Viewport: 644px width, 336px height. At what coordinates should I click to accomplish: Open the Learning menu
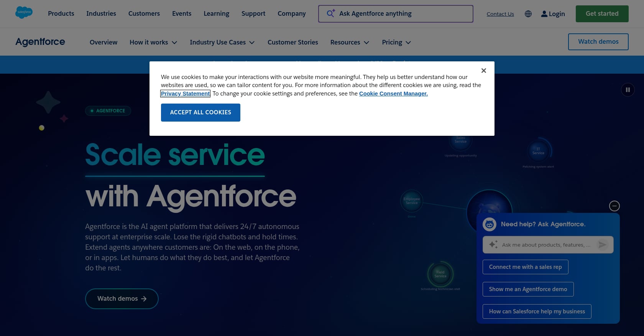[216, 13]
